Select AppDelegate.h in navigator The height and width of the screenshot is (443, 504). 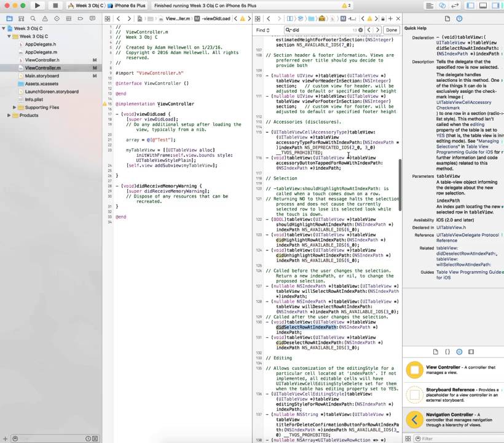[41, 44]
